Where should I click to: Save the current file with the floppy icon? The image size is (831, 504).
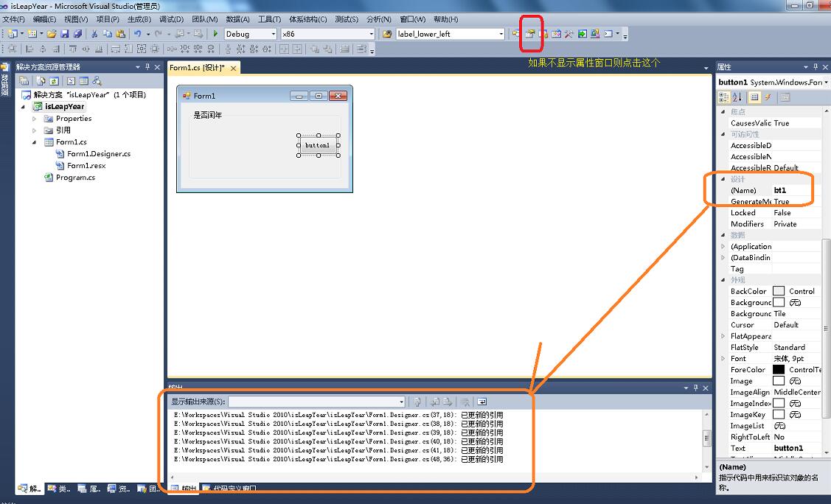tap(65, 34)
